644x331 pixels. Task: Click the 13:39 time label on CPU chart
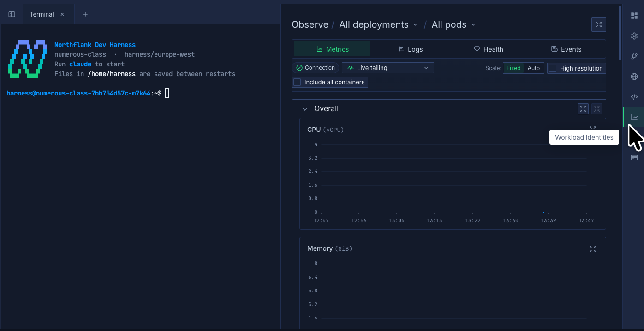pyautogui.click(x=548, y=220)
